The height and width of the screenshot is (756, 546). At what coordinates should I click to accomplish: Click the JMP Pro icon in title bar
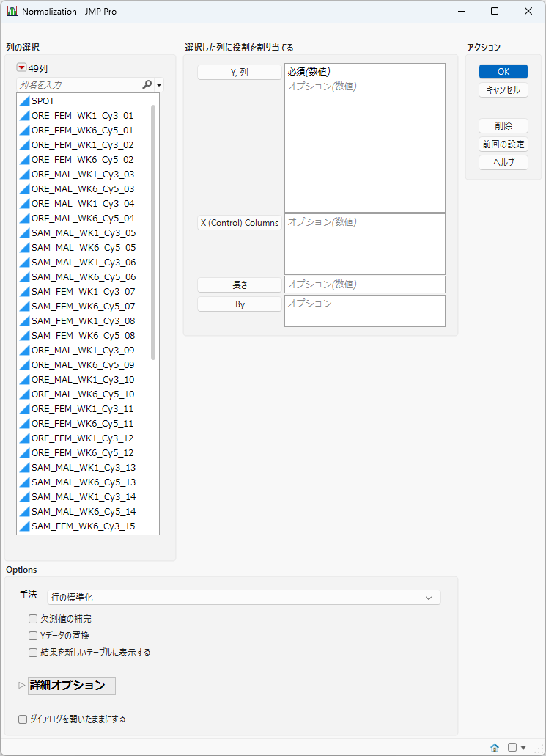(12, 11)
